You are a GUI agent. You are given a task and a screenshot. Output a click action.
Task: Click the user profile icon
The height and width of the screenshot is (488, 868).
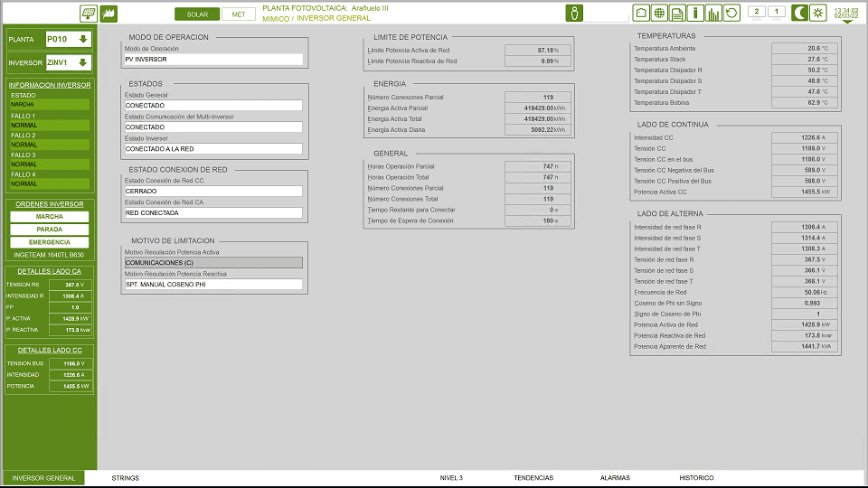(574, 13)
